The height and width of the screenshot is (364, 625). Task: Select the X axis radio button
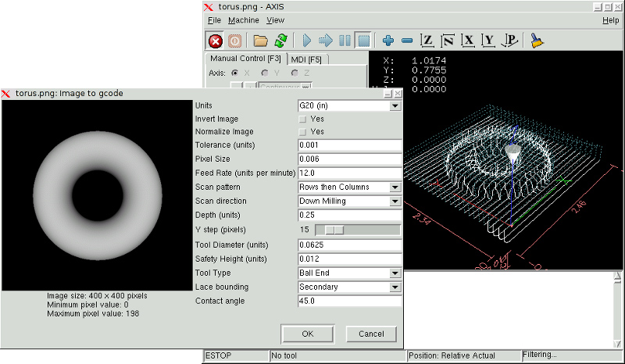234,73
